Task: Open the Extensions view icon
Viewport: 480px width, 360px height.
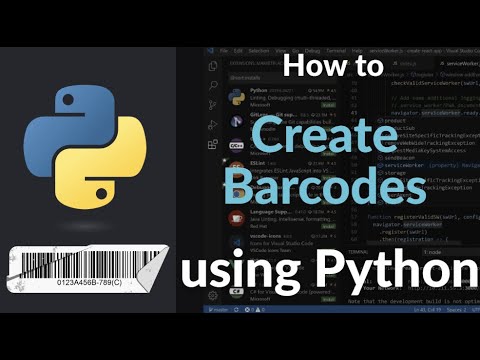Action: click(213, 144)
